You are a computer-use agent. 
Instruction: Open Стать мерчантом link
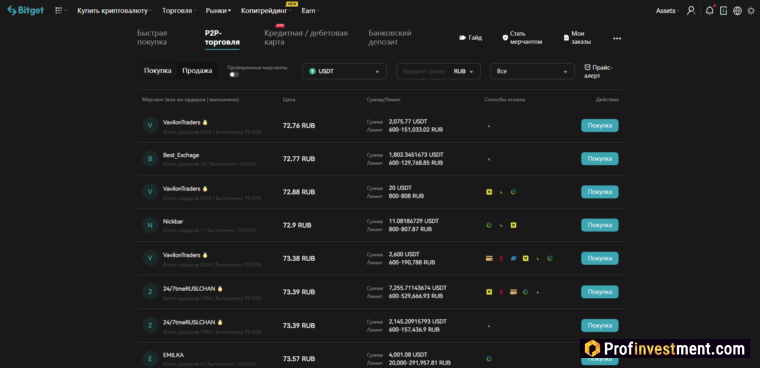point(522,38)
